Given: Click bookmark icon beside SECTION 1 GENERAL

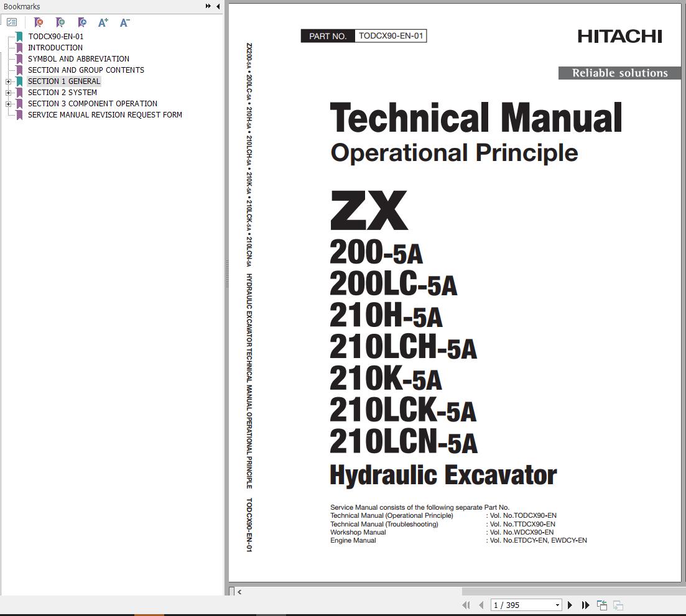Looking at the screenshot, I should click(19, 81).
